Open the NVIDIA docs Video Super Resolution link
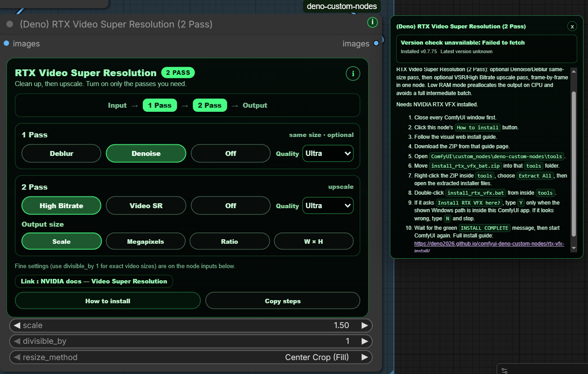Image resolution: width=588 pixels, height=374 pixels. point(94,281)
